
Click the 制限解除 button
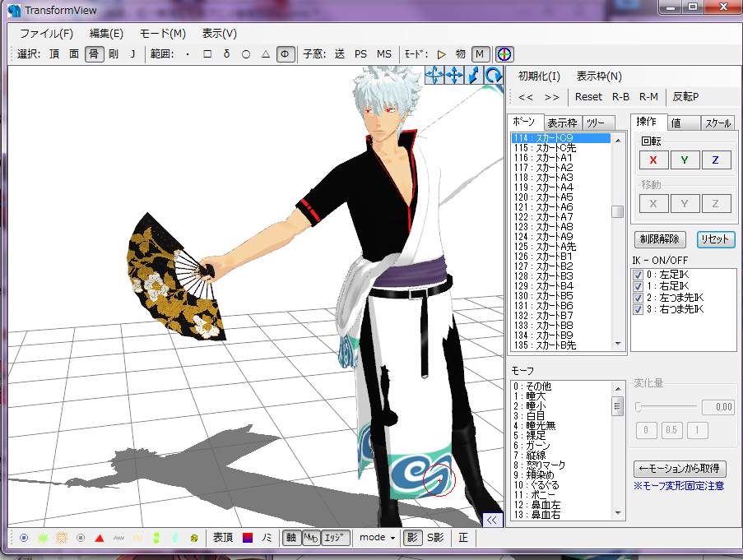click(x=660, y=239)
